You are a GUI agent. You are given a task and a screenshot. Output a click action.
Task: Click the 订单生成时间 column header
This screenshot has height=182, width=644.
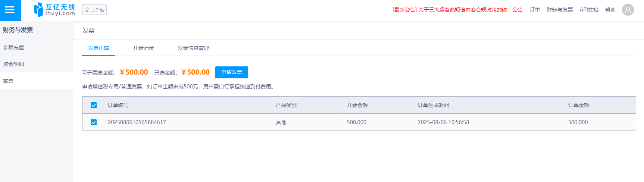coord(433,105)
